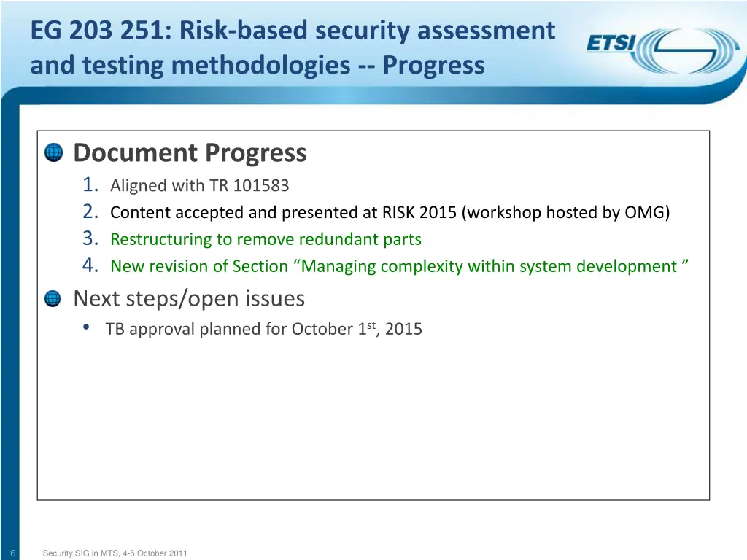Click the globe bullet beside Document Progress

pyautogui.click(x=53, y=153)
